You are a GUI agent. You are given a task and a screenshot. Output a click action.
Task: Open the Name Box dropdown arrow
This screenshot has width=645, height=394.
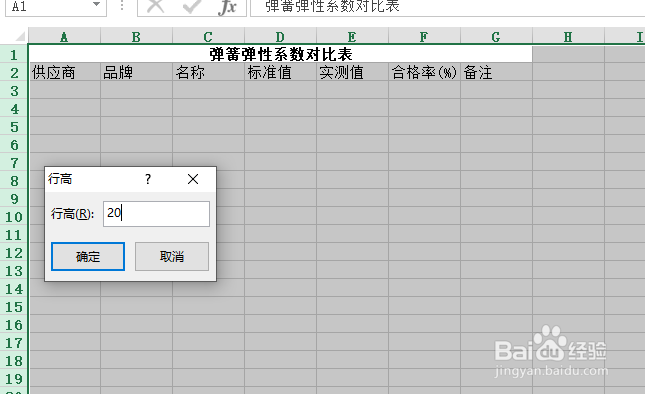click(x=97, y=5)
